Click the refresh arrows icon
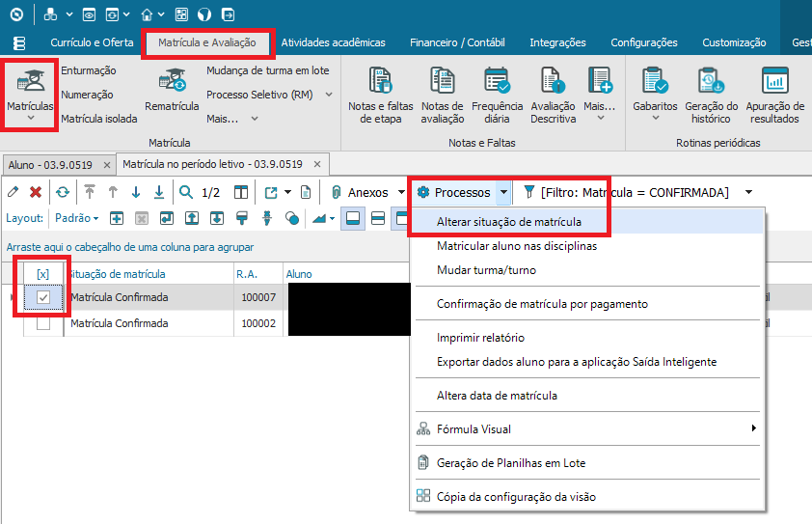 click(63, 192)
